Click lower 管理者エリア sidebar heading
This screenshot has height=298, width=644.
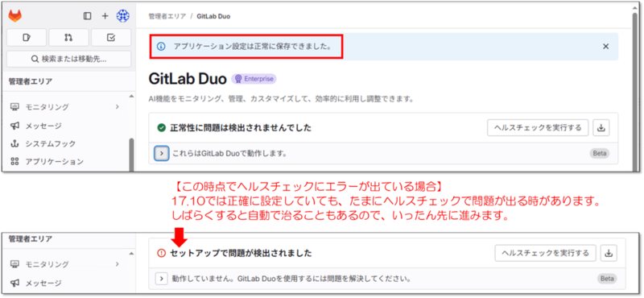click(x=31, y=238)
